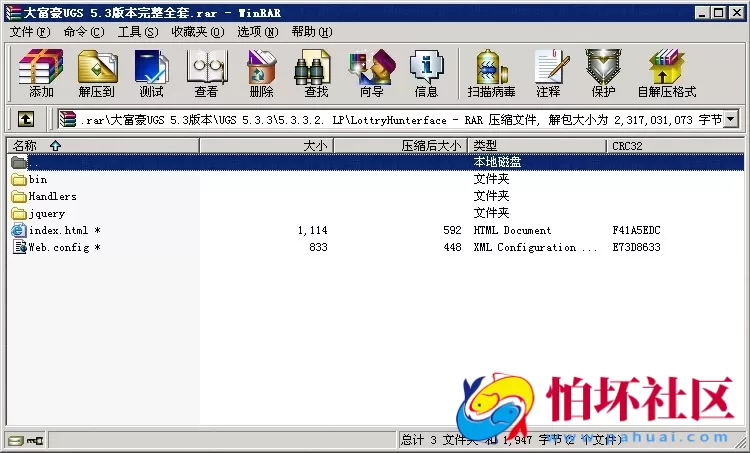The height and width of the screenshot is (453, 750).
Task: Click the RAR archive icon in address bar
Action: click(67, 119)
